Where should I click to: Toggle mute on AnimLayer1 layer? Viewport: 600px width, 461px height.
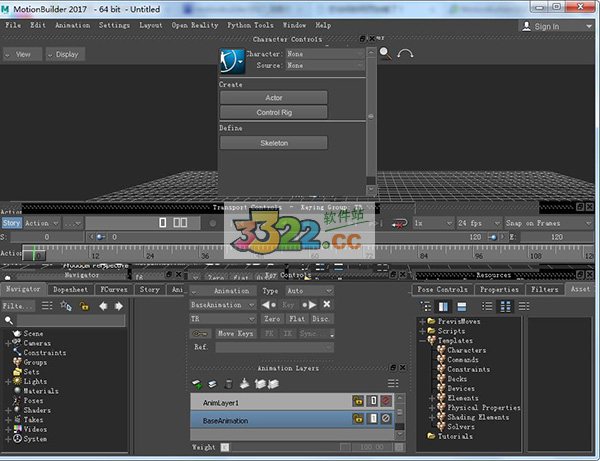tap(386, 401)
